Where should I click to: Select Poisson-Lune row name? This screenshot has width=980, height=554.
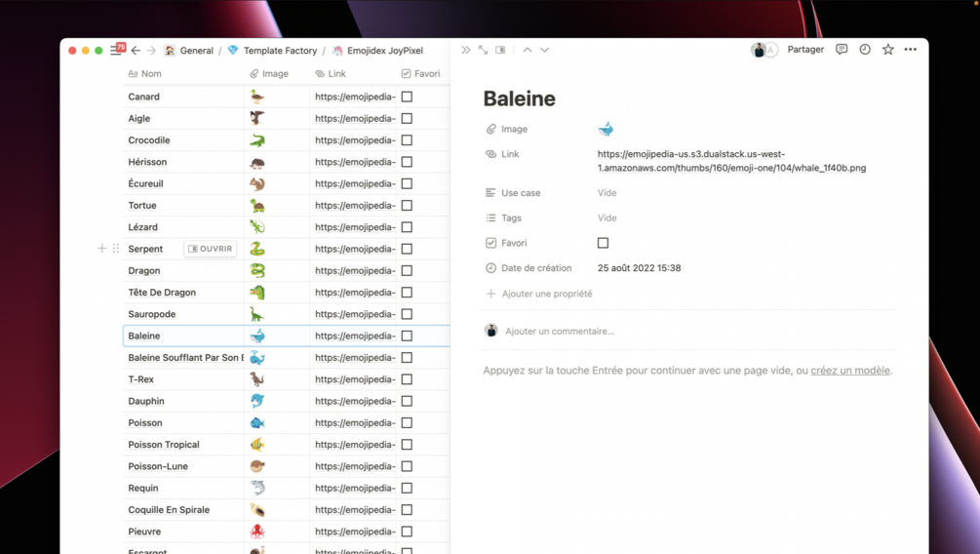(x=158, y=466)
